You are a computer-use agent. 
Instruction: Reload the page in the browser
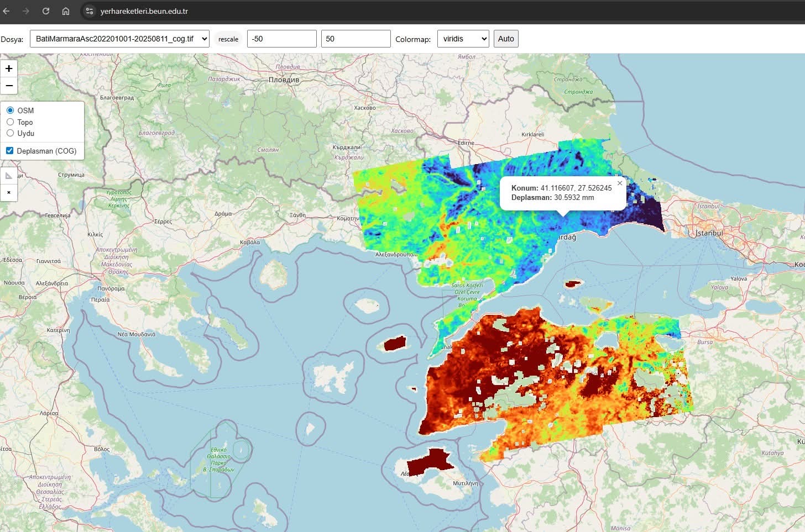(x=46, y=11)
